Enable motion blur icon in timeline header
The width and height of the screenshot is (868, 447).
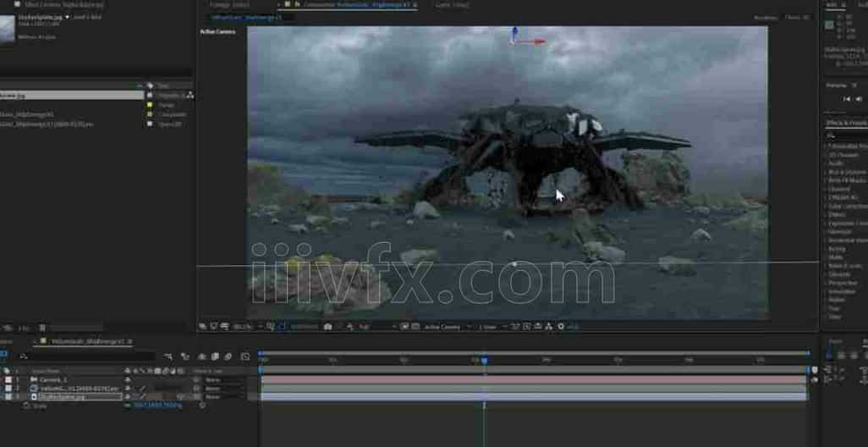tap(228, 356)
